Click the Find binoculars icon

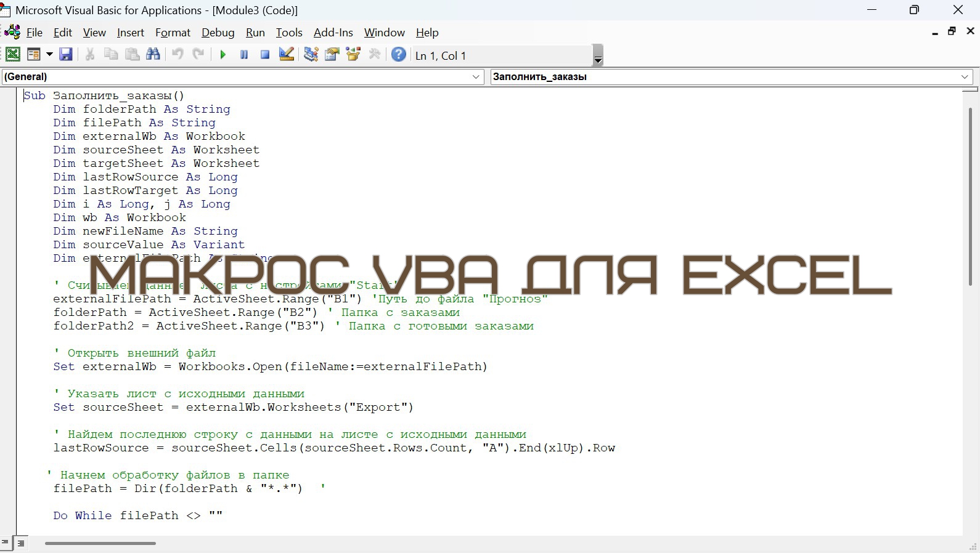coord(153,55)
